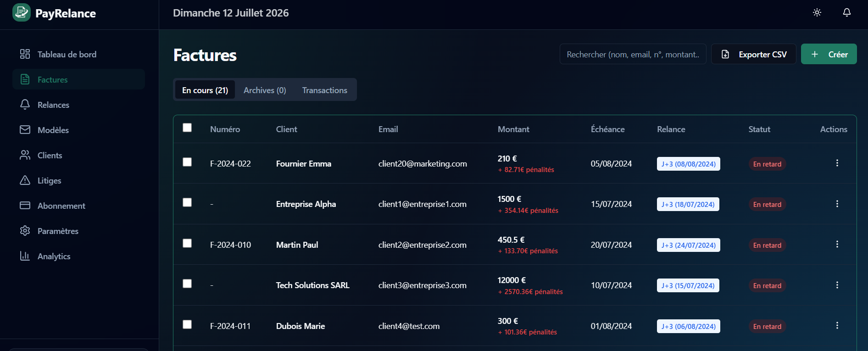Open the Paramètres menu item
This screenshot has height=351, width=868.
(x=79, y=231)
